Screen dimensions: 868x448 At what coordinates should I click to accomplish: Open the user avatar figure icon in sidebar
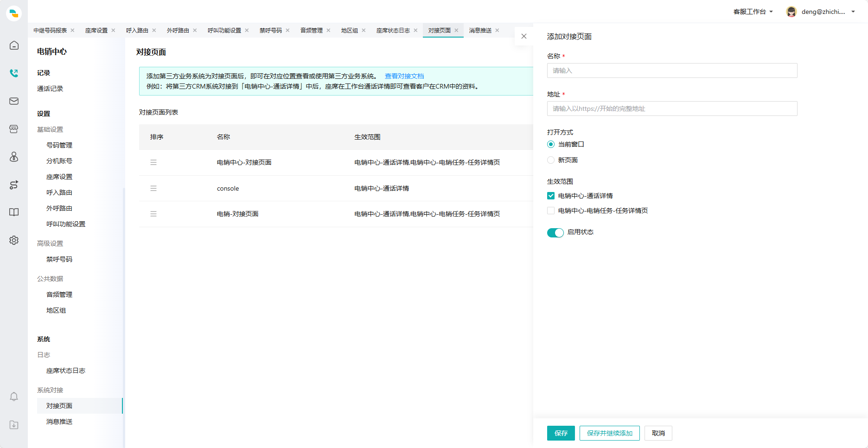[x=14, y=157]
